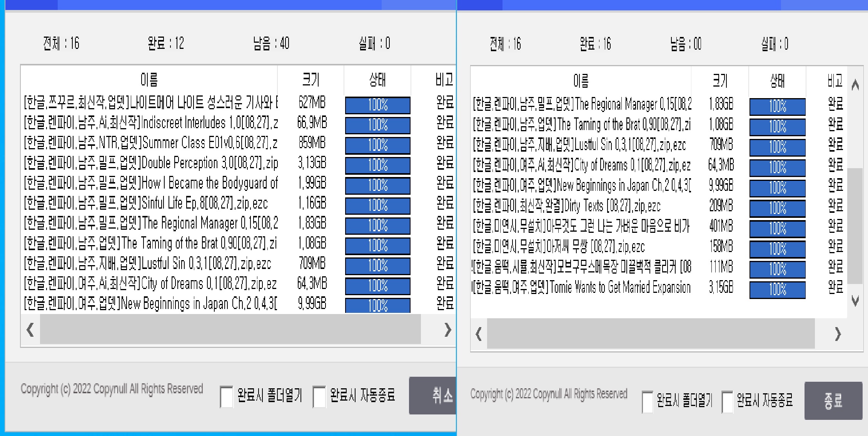Click scroll down arrow in right list
Screen dimensions: 868x436
coord(855,301)
